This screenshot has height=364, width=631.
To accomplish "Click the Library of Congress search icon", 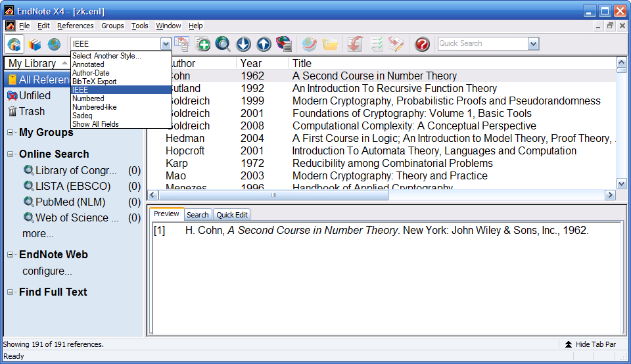I will point(28,170).
